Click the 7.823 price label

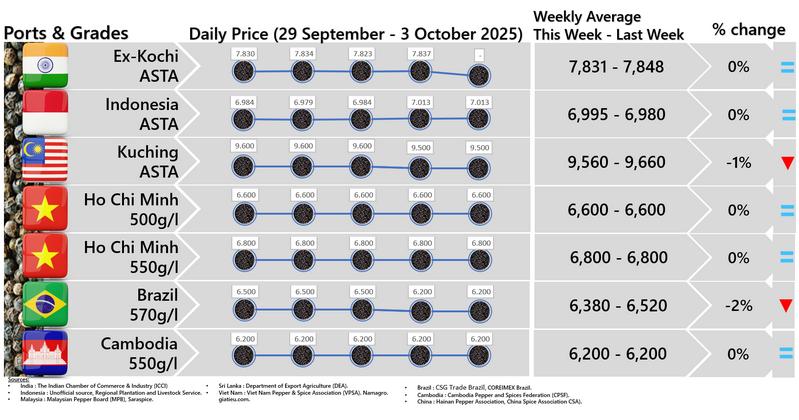point(362,53)
